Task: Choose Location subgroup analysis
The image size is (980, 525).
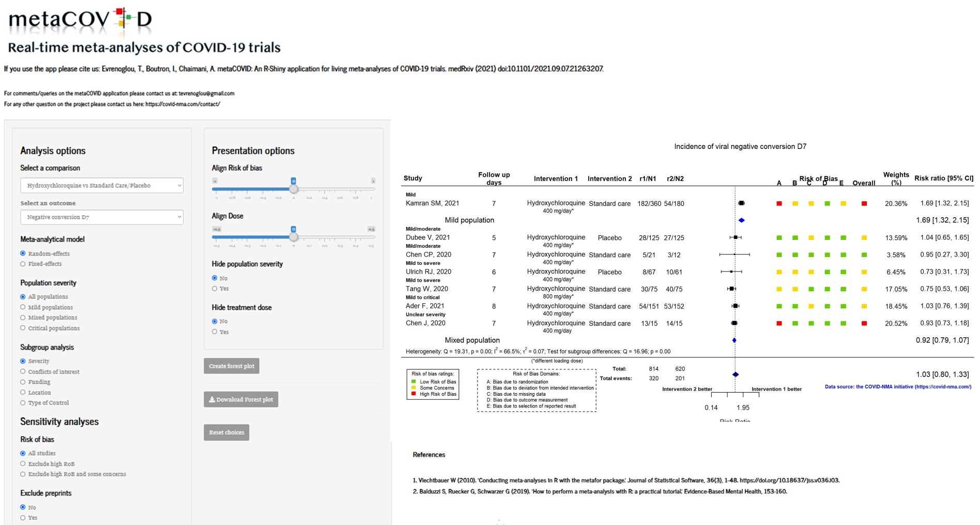Action: click(x=23, y=393)
